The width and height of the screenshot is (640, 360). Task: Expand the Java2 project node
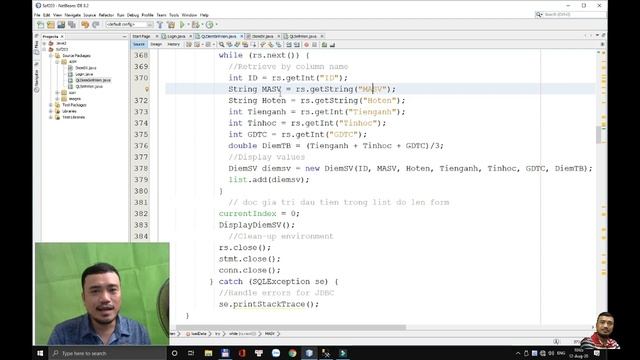pos(44,43)
